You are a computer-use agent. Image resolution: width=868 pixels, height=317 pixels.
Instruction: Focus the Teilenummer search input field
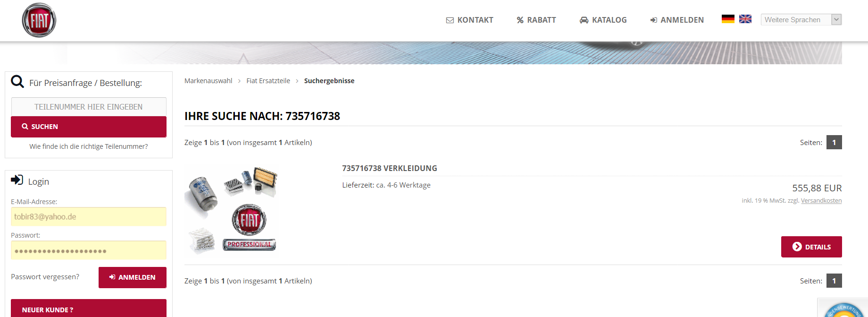click(89, 107)
